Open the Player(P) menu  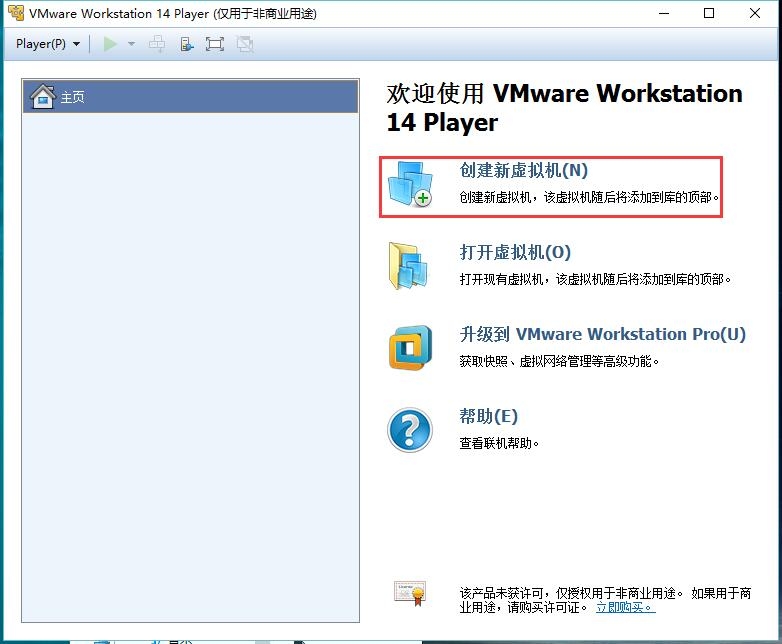pyautogui.click(x=48, y=44)
